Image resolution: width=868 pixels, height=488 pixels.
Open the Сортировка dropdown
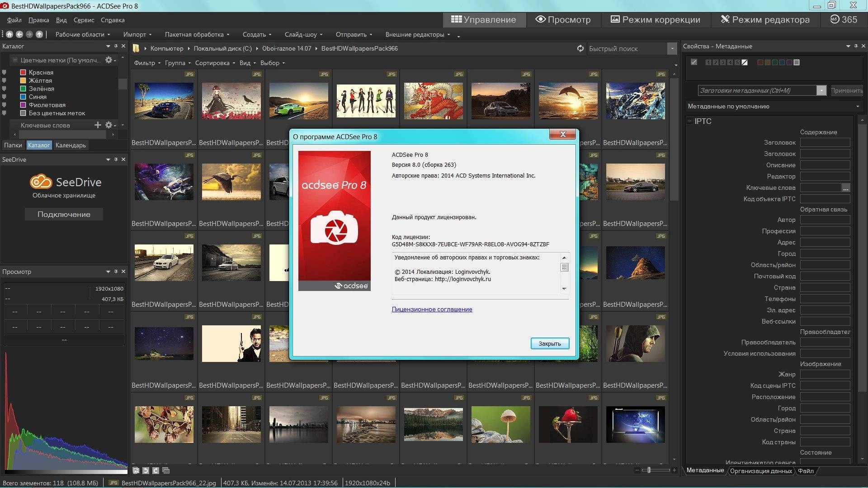click(x=215, y=63)
